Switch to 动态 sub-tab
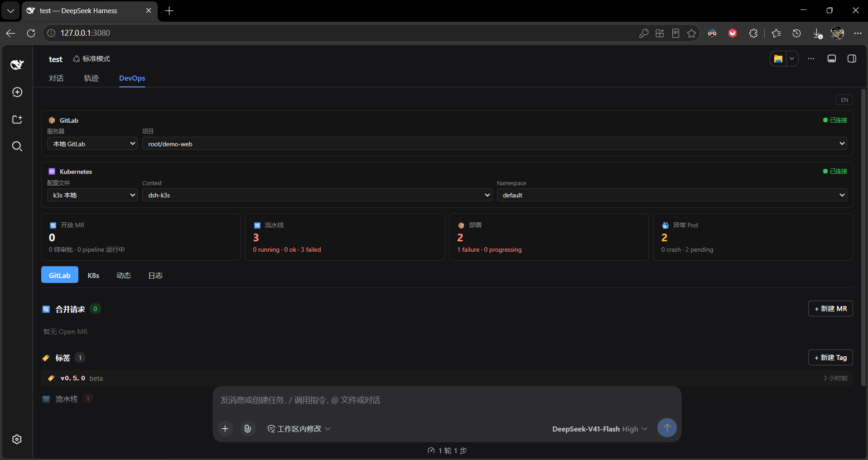868x460 pixels. pos(124,275)
